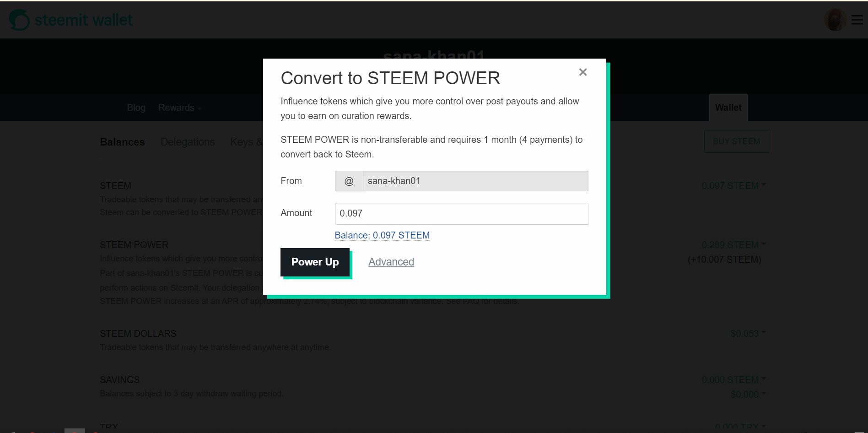Click the @ symbol in From field
This screenshot has width=868, height=433.
[x=349, y=181]
